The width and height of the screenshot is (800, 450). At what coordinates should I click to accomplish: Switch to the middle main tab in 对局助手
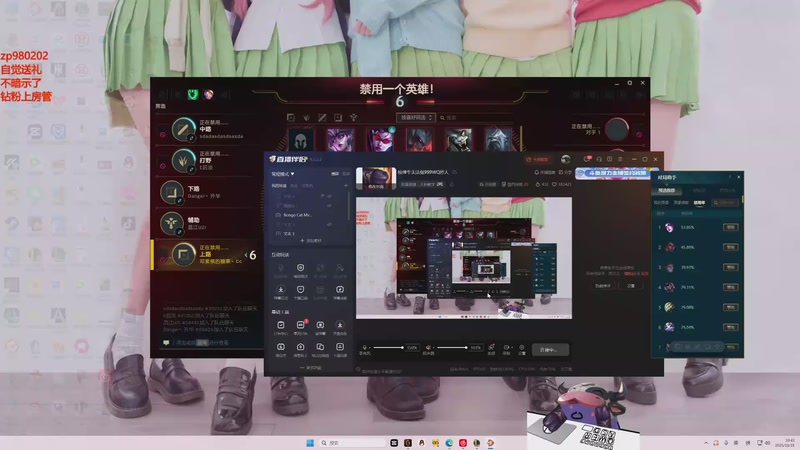[699, 190]
